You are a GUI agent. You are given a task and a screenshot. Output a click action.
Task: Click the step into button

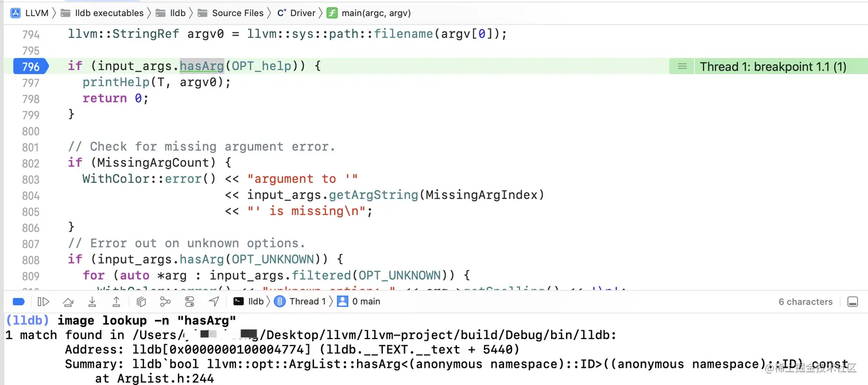pos(92,302)
